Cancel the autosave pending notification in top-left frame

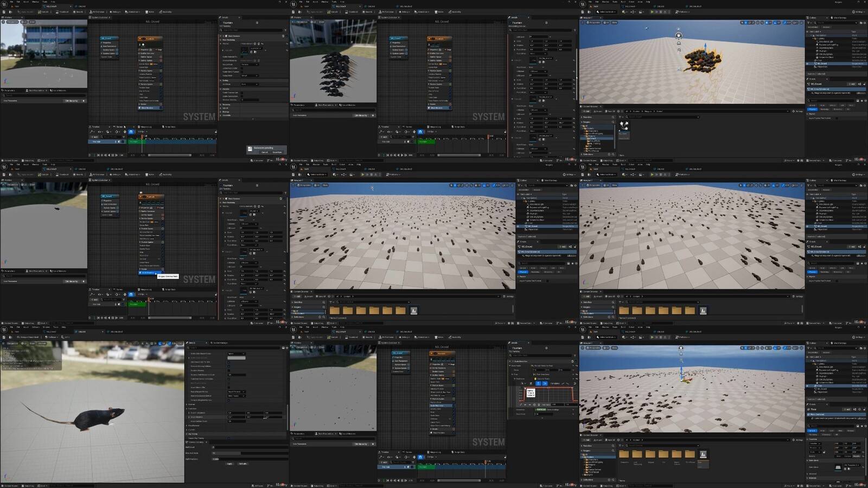pos(264,152)
